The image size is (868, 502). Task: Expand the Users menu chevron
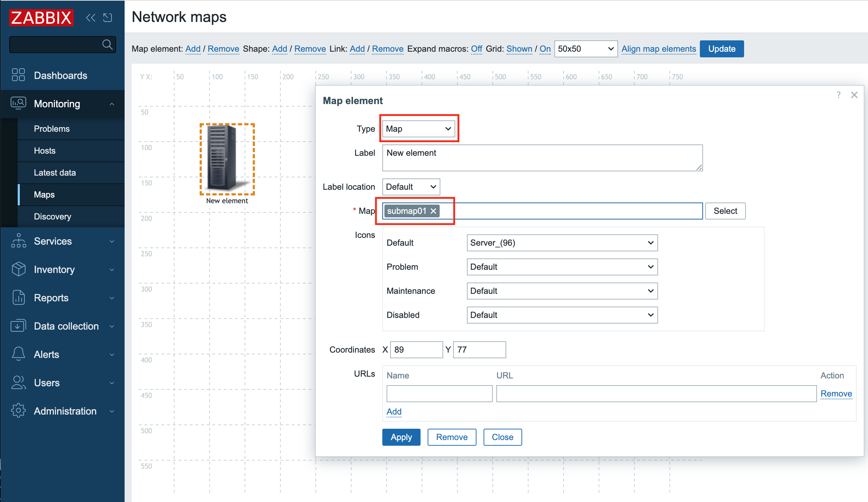coord(112,383)
